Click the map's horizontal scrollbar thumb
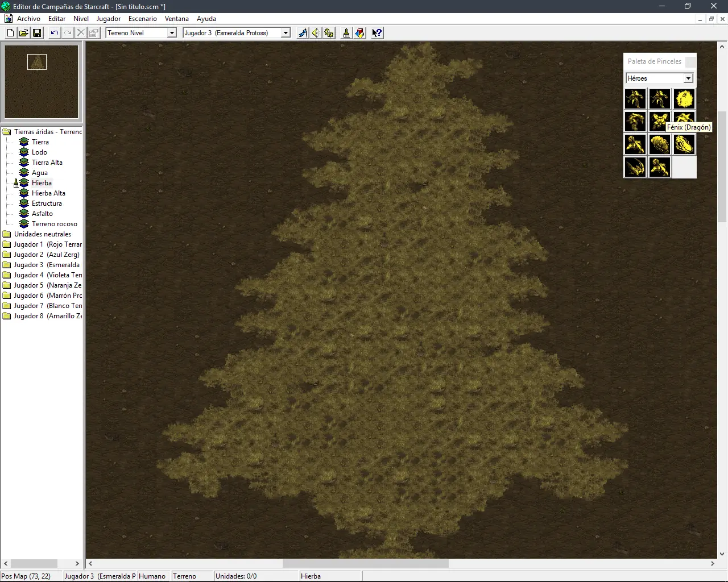 pyautogui.click(x=366, y=564)
